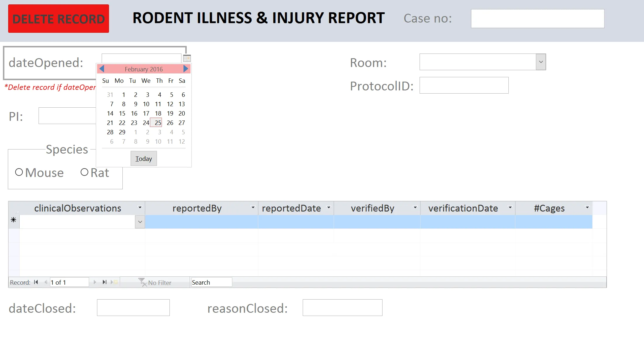The image size is (644, 337).
Task: Open reportedBy column header filter arrow
Action: [x=253, y=208]
